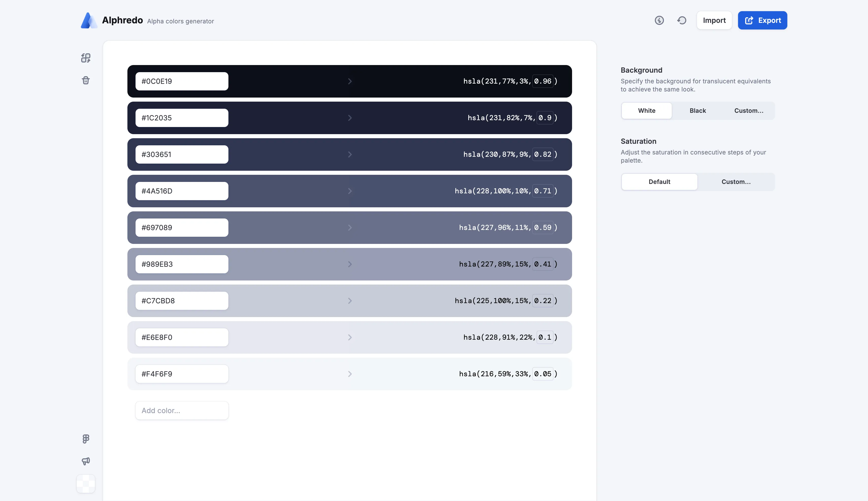Click the Alphredo logo icon

tap(89, 21)
